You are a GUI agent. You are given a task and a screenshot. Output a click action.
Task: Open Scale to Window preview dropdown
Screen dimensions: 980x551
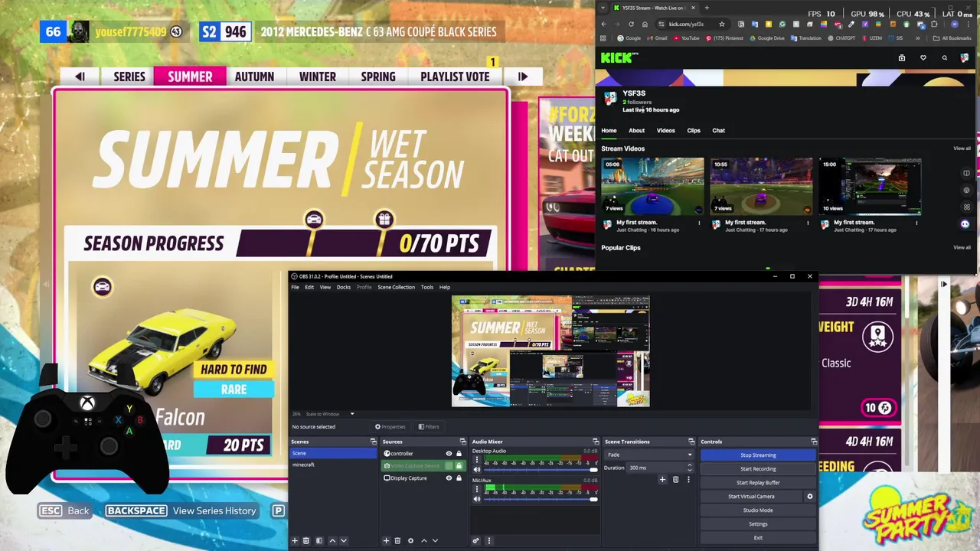329,414
